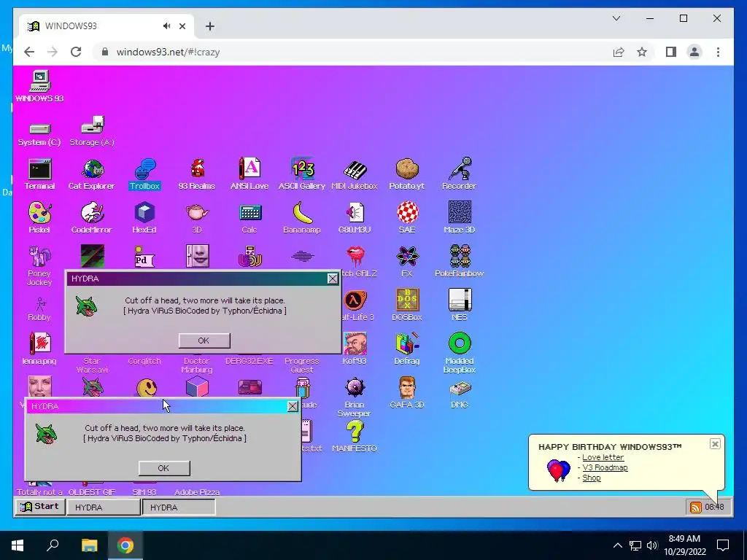This screenshot has height=560, width=747.
Task: Open the V3 Roadmap link
Action: coord(605,467)
